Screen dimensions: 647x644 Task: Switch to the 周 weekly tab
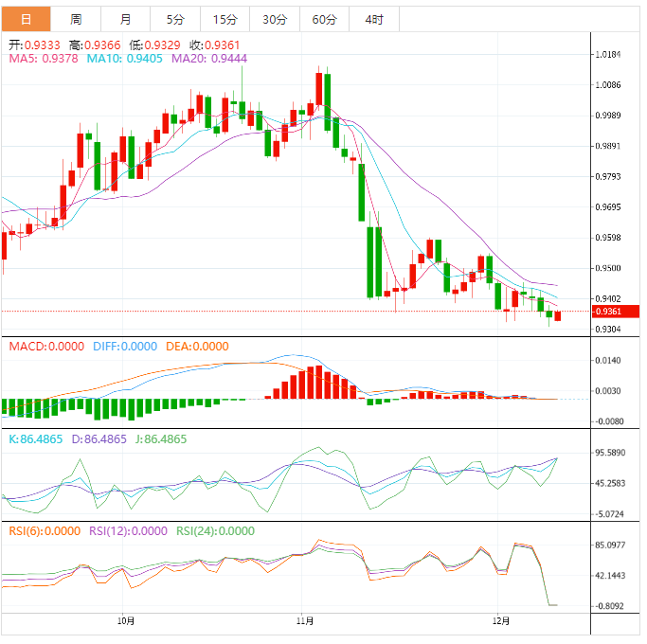pyautogui.click(x=76, y=19)
